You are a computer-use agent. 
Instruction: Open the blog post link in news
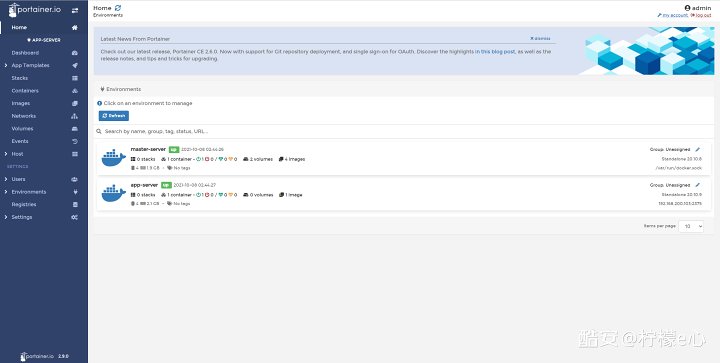pyautogui.click(x=495, y=51)
